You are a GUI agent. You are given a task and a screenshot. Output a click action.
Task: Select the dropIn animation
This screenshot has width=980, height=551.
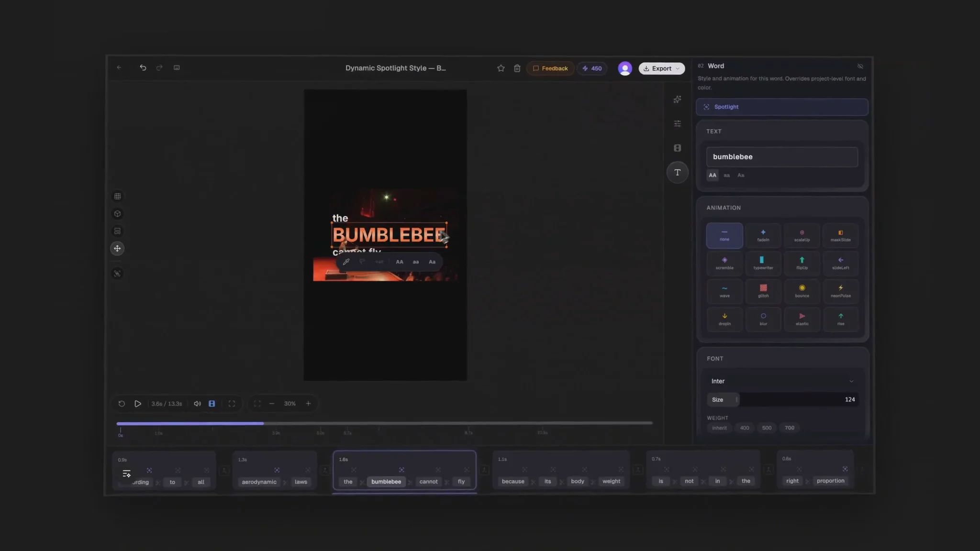tap(724, 319)
